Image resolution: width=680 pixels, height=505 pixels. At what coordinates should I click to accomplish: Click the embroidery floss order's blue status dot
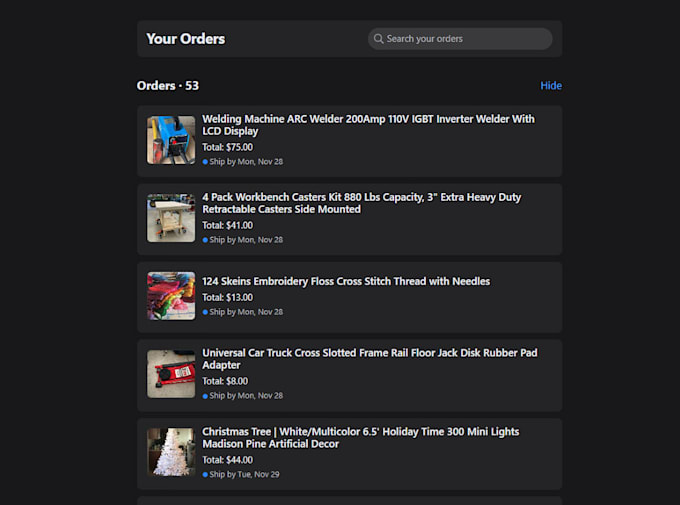(x=205, y=312)
